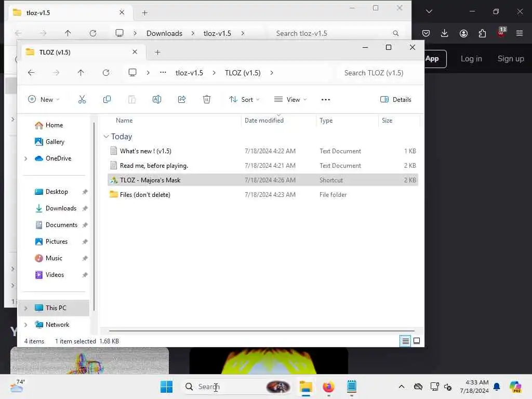Open Firefox extensions puzzle icon
Viewport: 532px width, 399px height.
pyautogui.click(x=482, y=33)
